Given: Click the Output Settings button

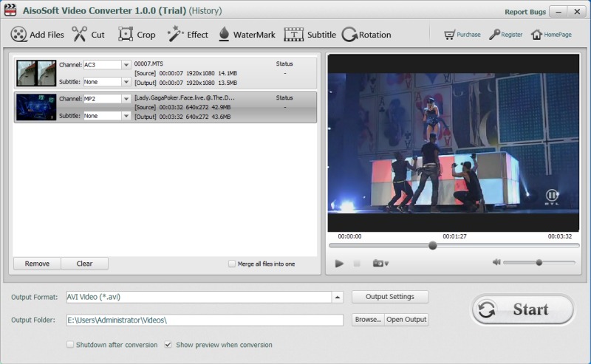Looking at the screenshot, I should point(390,297).
